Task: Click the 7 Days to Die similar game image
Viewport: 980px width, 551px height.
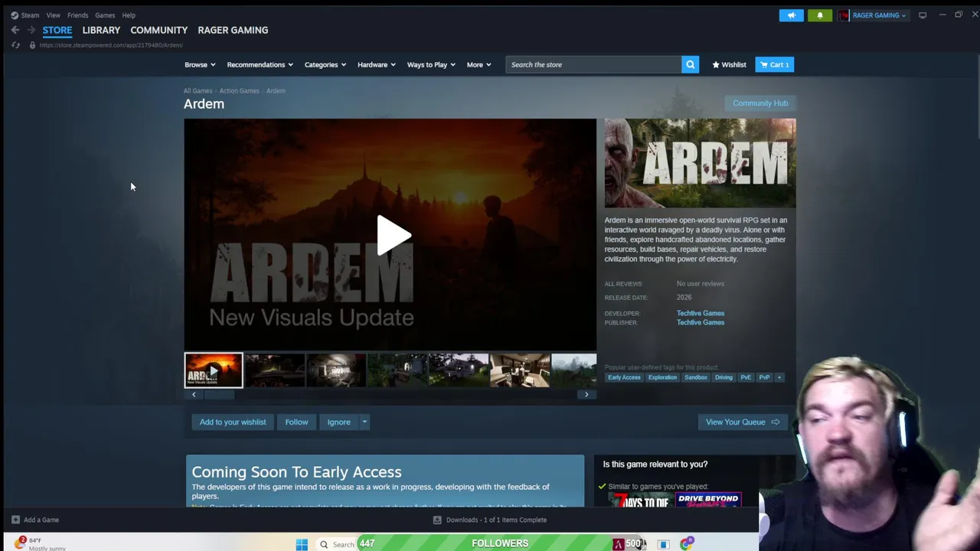Action: [642, 500]
